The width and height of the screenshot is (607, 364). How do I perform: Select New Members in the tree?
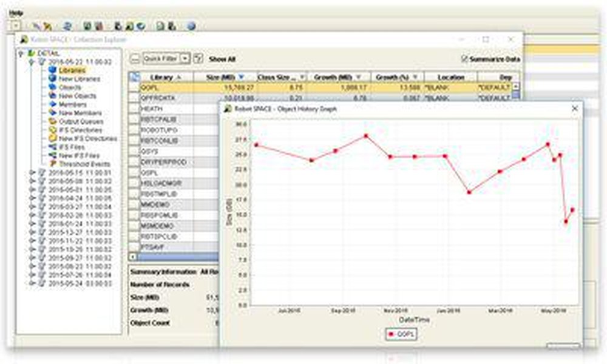[80, 113]
